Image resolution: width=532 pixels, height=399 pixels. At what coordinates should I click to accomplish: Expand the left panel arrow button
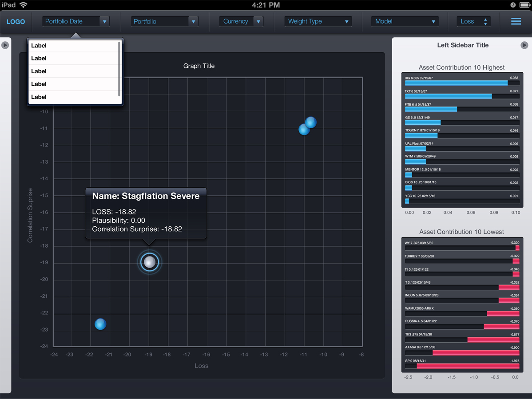(5, 45)
